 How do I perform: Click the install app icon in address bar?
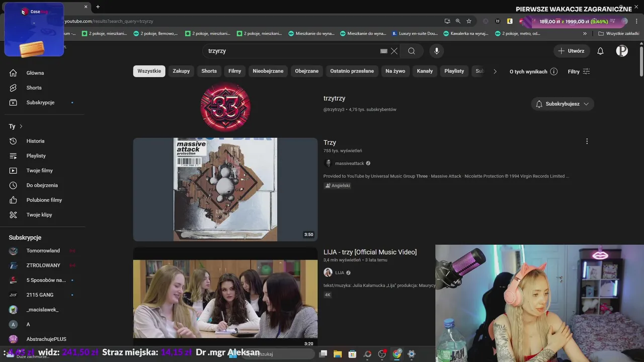pyautogui.click(x=447, y=21)
